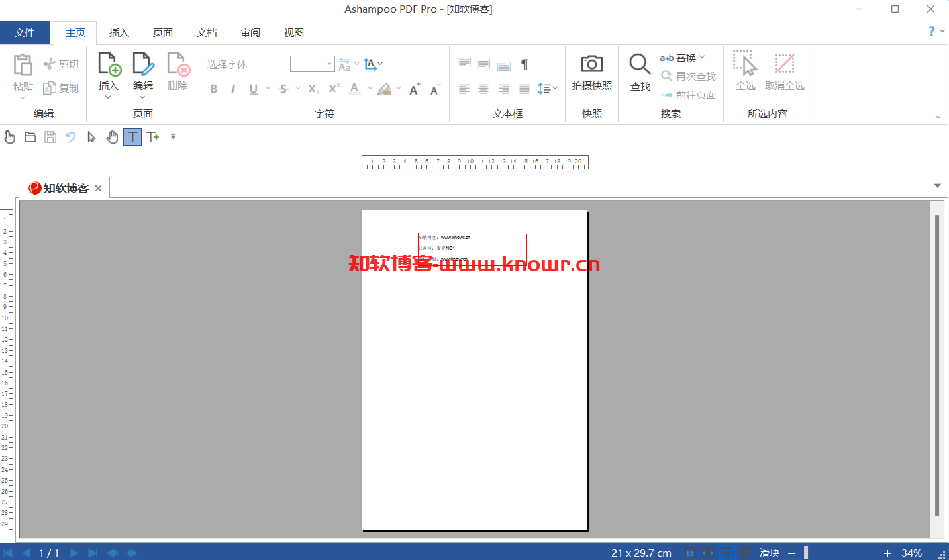
Task: Click 前往页面 go to page button
Action: [688, 95]
